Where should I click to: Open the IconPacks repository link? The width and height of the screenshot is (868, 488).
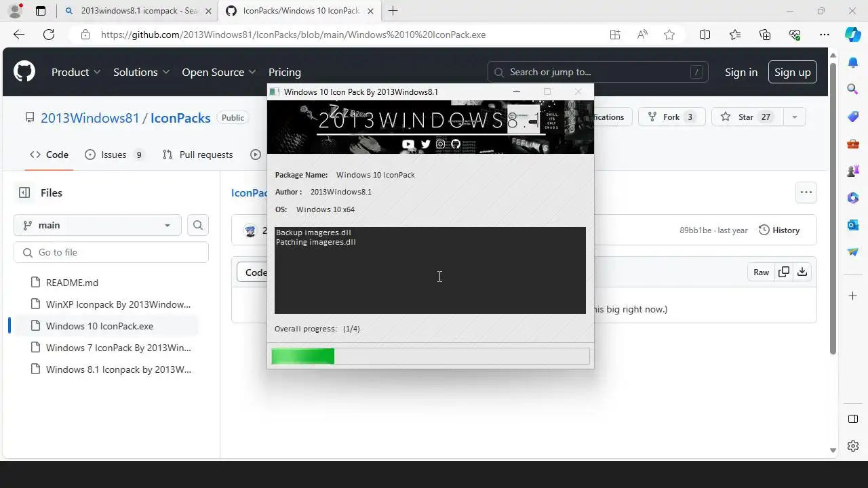[x=180, y=118]
